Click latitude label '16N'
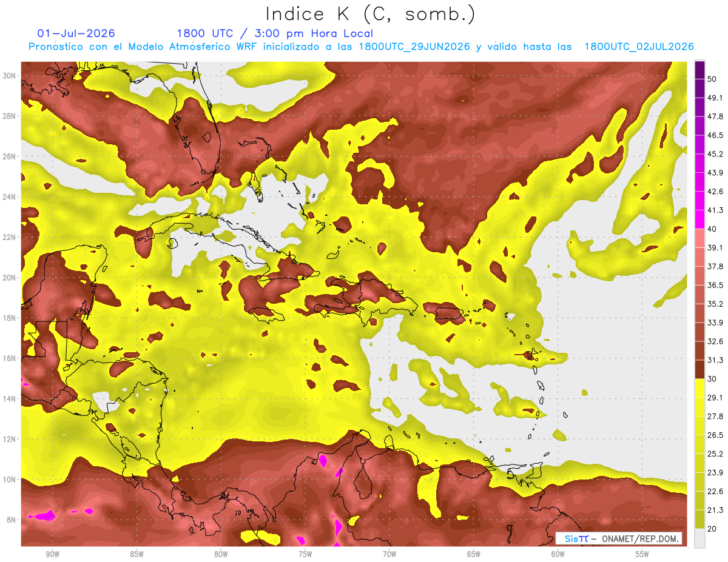The width and height of the screenshot is (728, 562). click(10, 358)
